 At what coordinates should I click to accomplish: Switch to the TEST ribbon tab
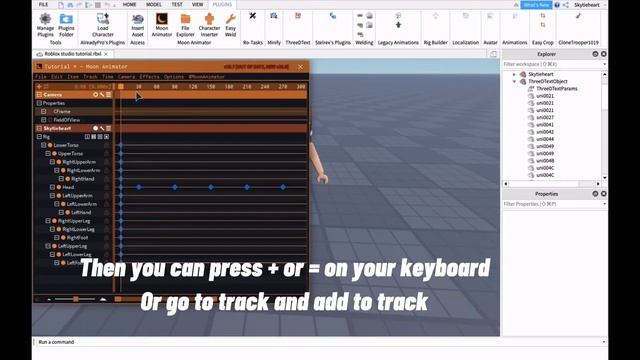tap(177, 4)
